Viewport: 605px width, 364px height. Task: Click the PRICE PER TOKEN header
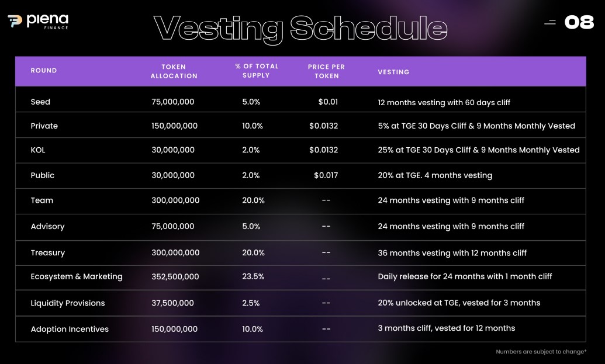tap(326, 71)
